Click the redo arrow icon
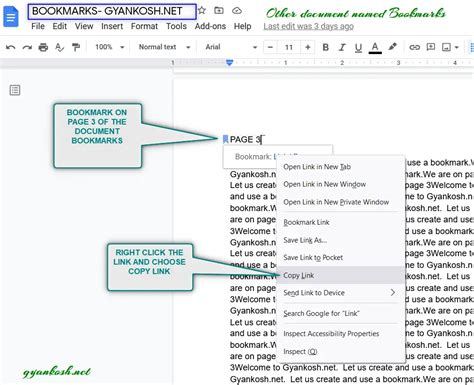The width and height of the screenshot is (474, 385). coord(27,47)
